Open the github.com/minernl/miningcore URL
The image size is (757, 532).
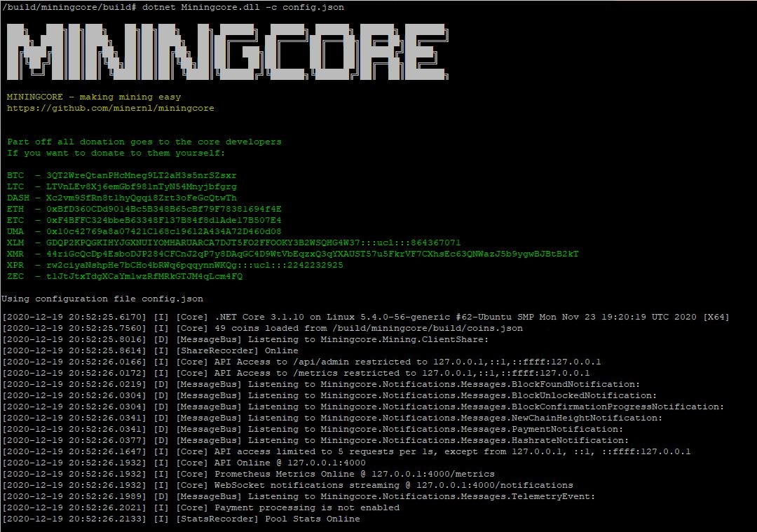tap(111, 108)
